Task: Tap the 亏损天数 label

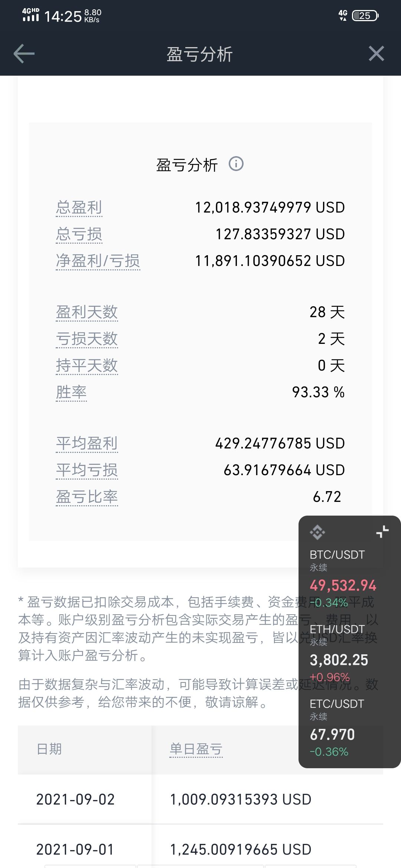Action: (x=87, y=339)
